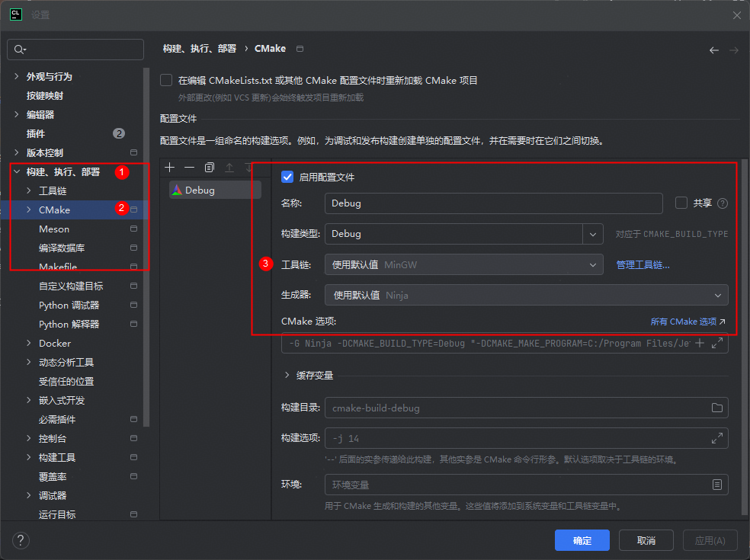Remove the selected profile with minus icon
The width and height of the screenshot is (750, 560).
[x=190, y=168]
